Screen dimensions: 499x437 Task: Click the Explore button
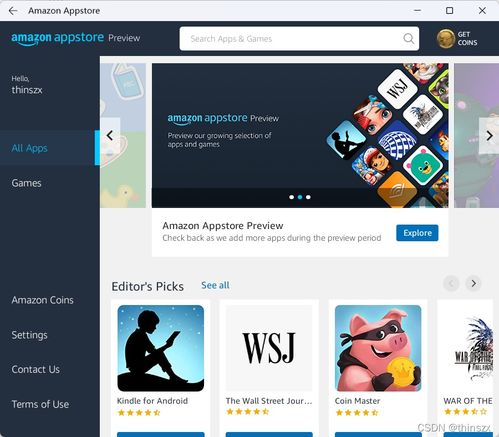pos(417,233)
